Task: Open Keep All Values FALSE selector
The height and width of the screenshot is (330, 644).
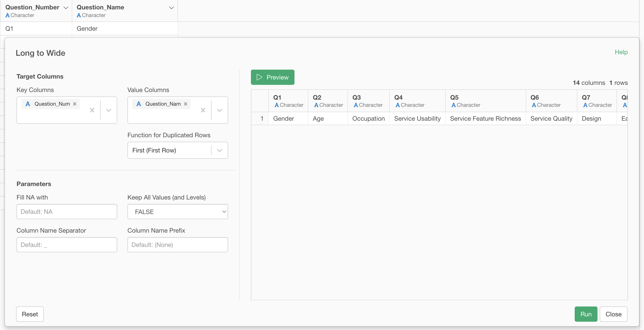Action: [x=178, y=212]
